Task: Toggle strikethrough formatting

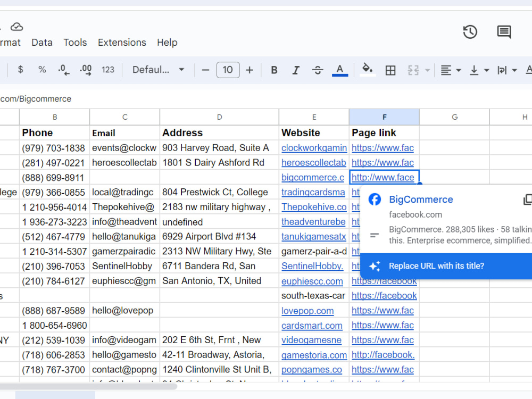Action: point(318,70)
